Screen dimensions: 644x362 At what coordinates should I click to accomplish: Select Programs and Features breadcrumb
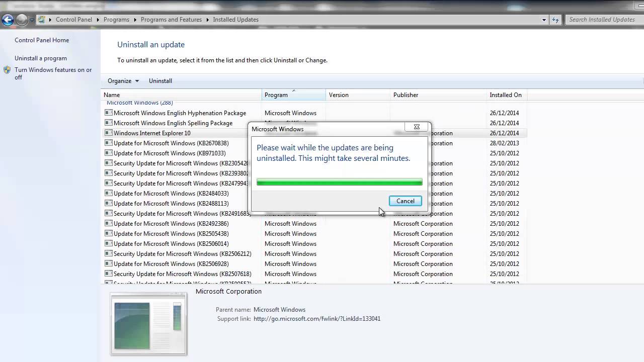(x=171, y=20)
